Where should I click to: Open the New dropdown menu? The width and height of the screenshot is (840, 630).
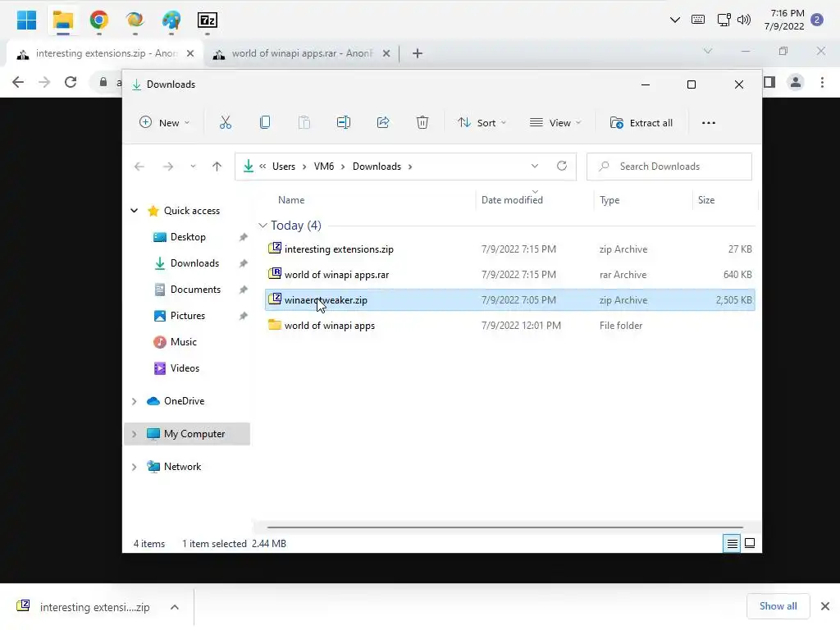[x=164, y=123]
